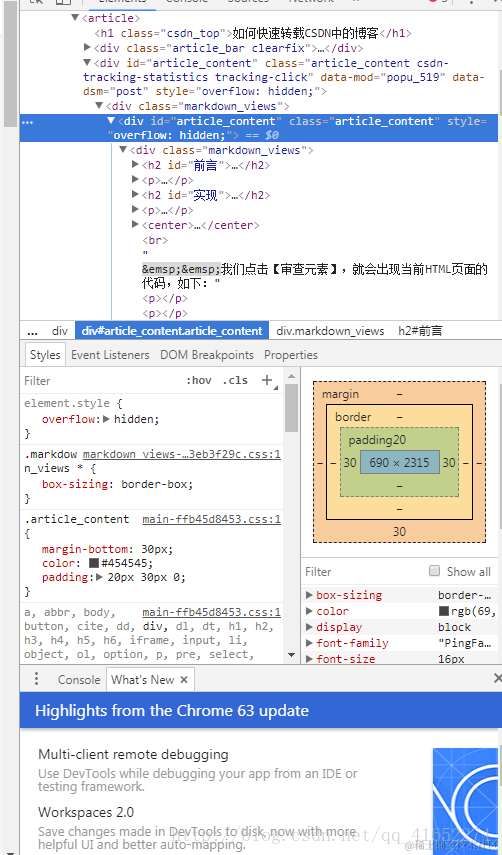The width and height of the screenshot is (502, 855).
Task: Select the plain div breadcrumb
Action: click(x=60, y=331)
